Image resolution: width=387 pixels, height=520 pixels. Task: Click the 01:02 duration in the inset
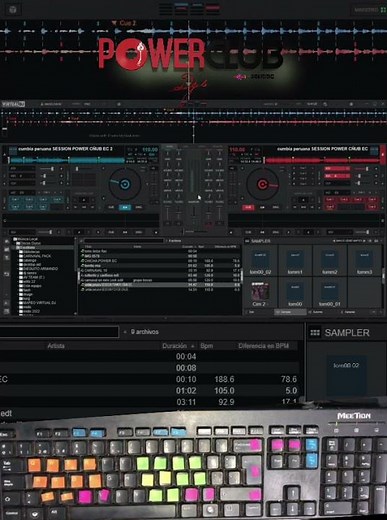pyautogui.click(x=186, y=391)
